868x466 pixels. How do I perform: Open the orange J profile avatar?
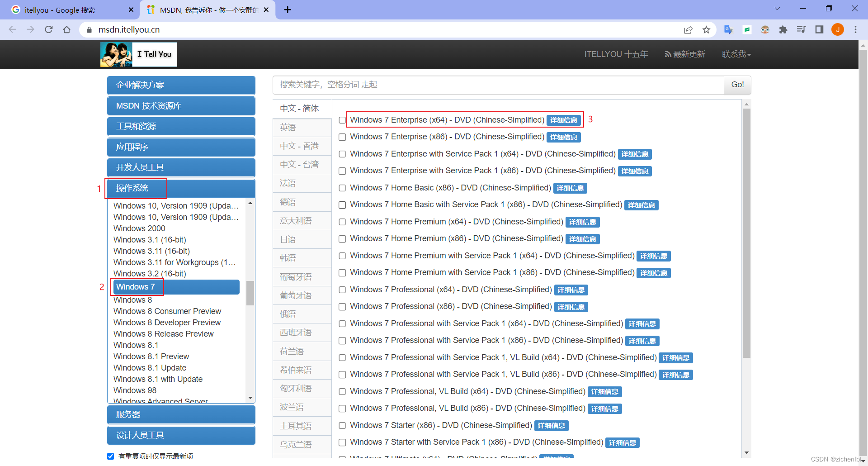pyautogui.click(x=838, y=29)
